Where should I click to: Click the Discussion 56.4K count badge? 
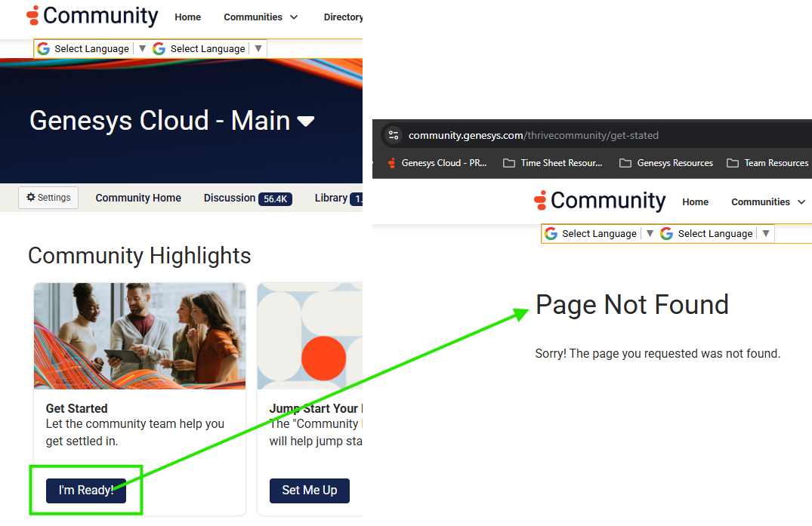(275, 199)
